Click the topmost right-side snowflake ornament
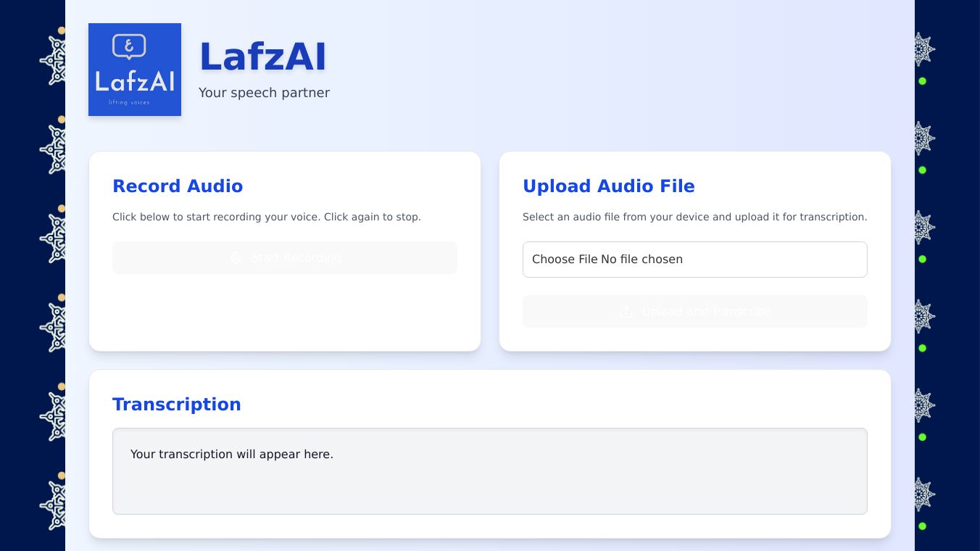Viewport: 980px width, 551px height. tap(921, 49)
